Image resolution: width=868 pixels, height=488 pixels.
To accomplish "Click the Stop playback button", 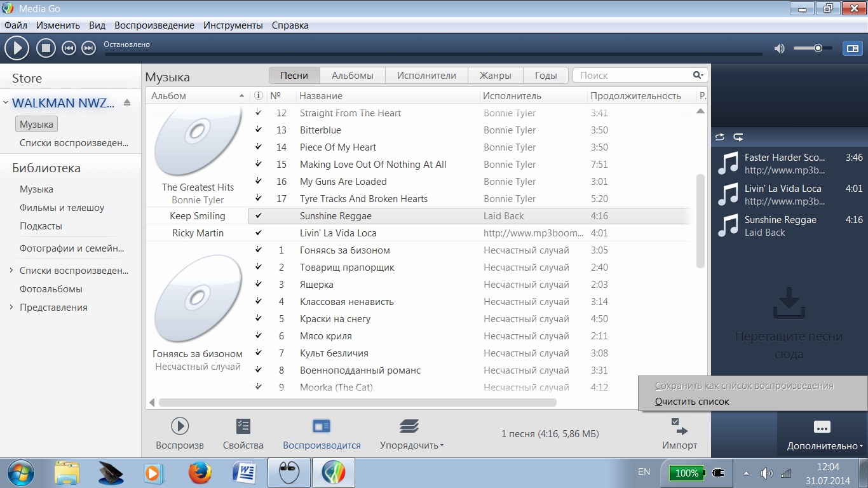I will point(46,48).
